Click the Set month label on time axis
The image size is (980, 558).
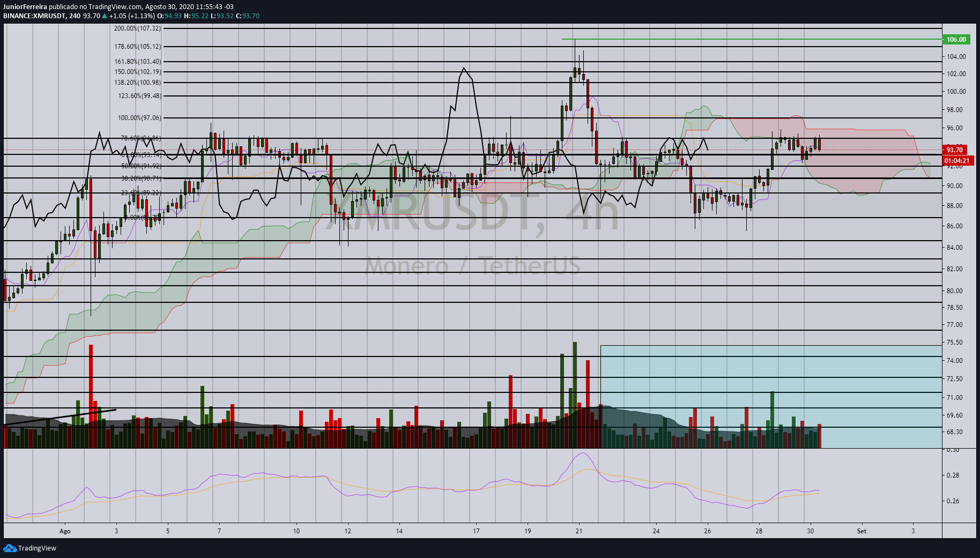pos(862,531)
